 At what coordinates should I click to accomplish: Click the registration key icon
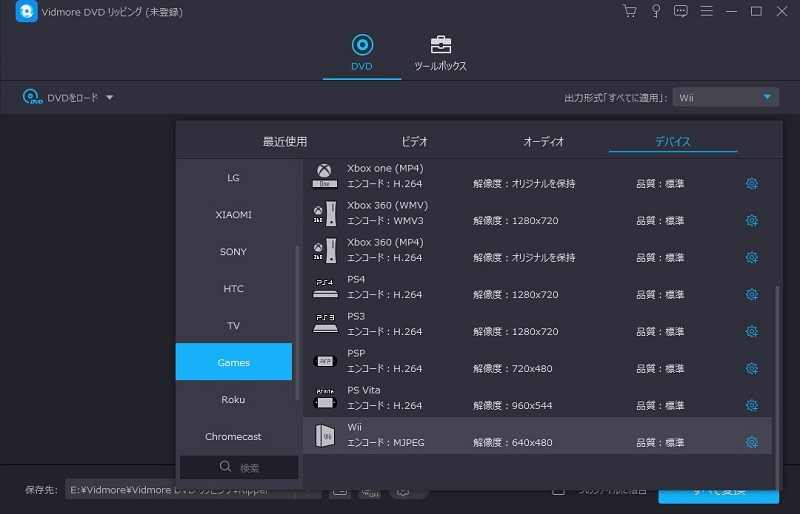656,11
